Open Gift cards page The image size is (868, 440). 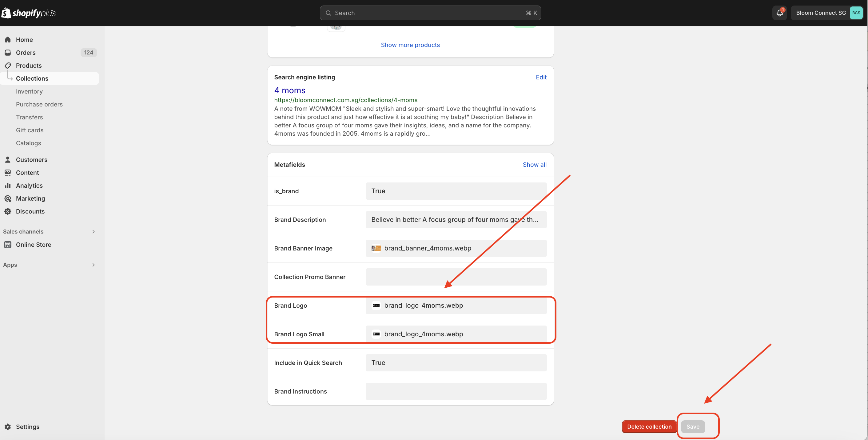click(x=30, y=130)
